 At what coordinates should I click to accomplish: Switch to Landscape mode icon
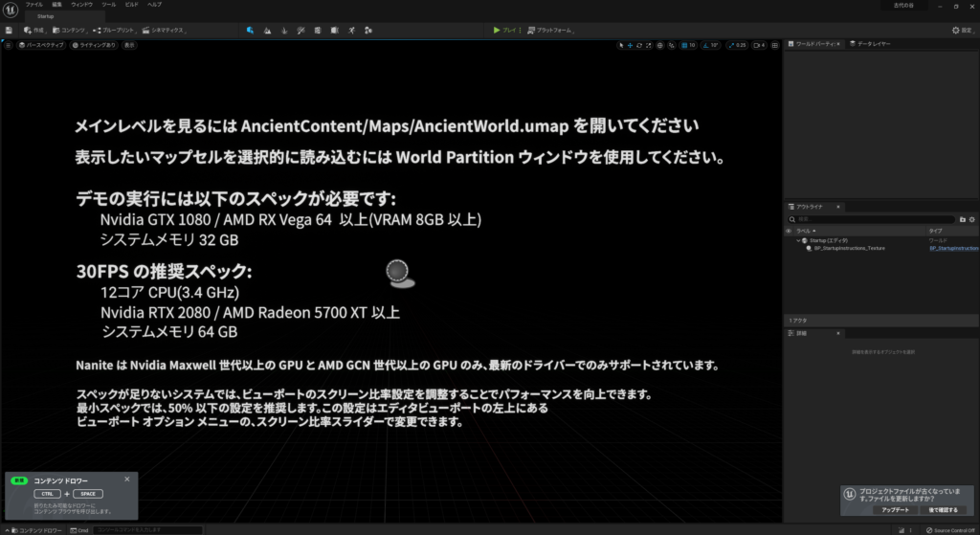pyautogui.click(x=268, y=30)
